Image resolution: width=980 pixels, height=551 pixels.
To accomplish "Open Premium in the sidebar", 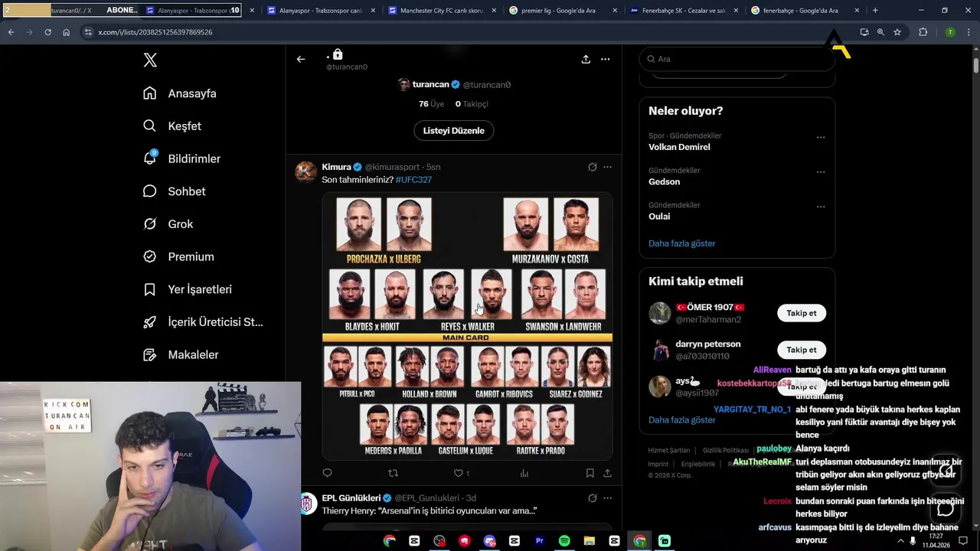I will pyautogui.click(x=178, y=257).
